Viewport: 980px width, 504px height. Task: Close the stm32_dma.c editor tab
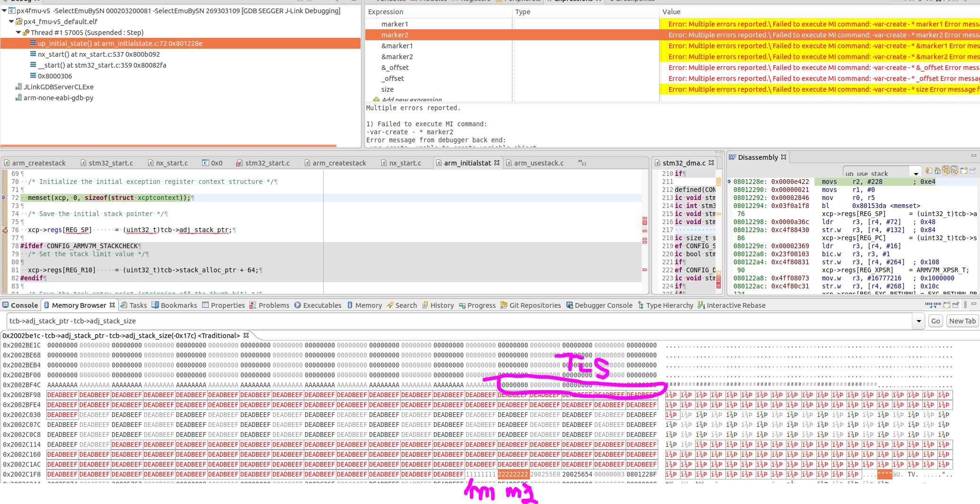pyautogui.click(x=711, y=163)
